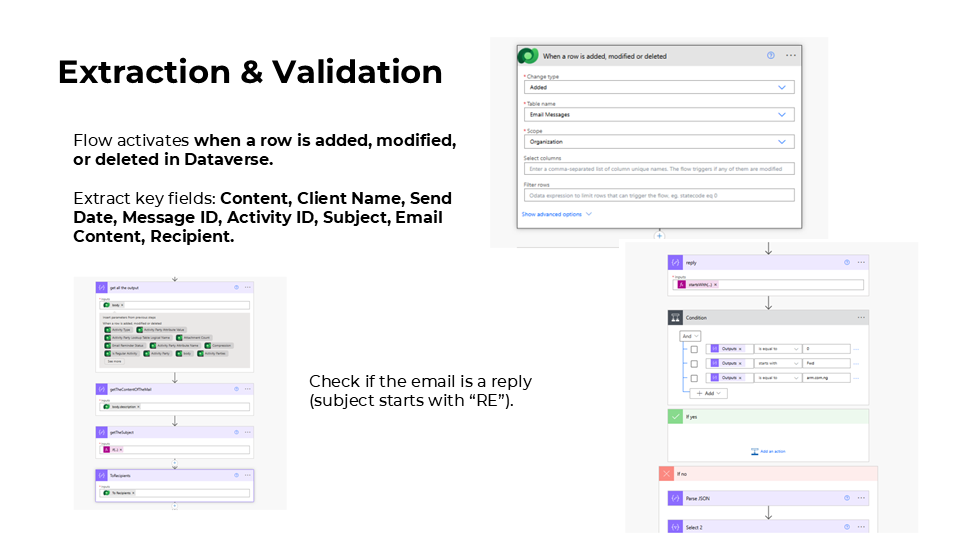Select the Activity Type dynamic content token
The width and height of the screenshot is (960, 540).
(118, 329)
